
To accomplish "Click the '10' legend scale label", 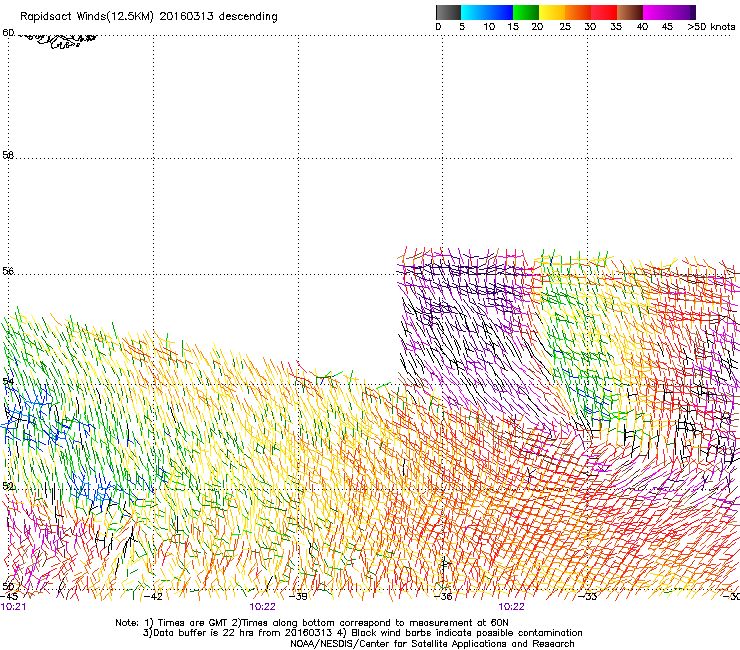I will [489, 27].
